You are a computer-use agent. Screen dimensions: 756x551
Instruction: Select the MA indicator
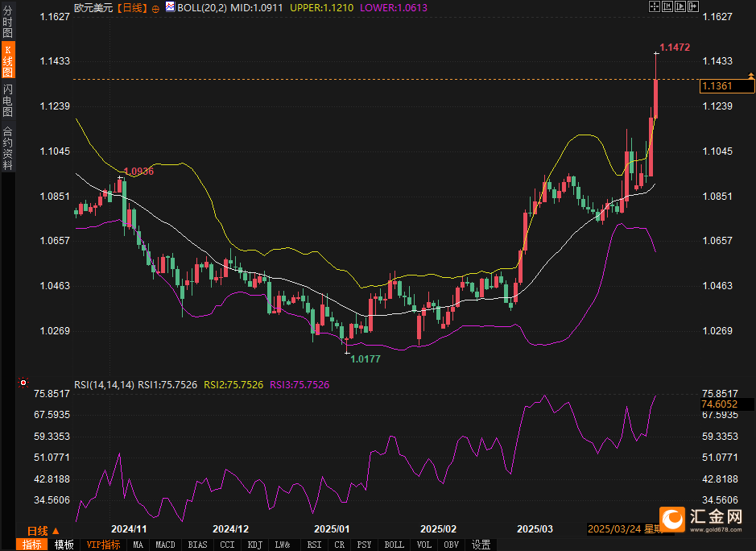138,545
